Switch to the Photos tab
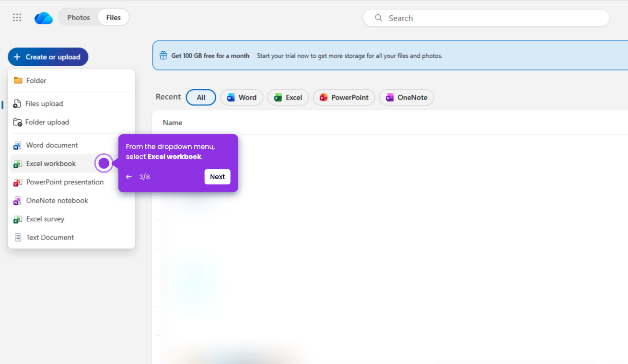Screen dimensions: 628x364 (79, 18)
